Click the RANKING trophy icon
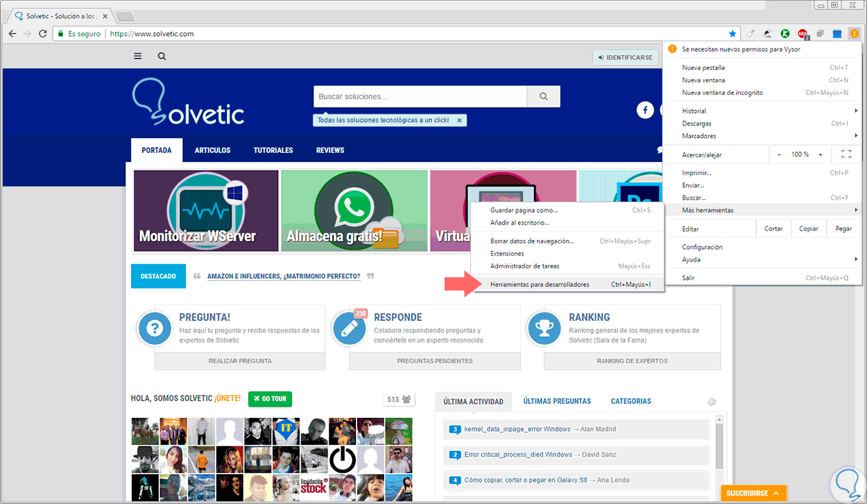867x504 pixels. tap(544, 329)
